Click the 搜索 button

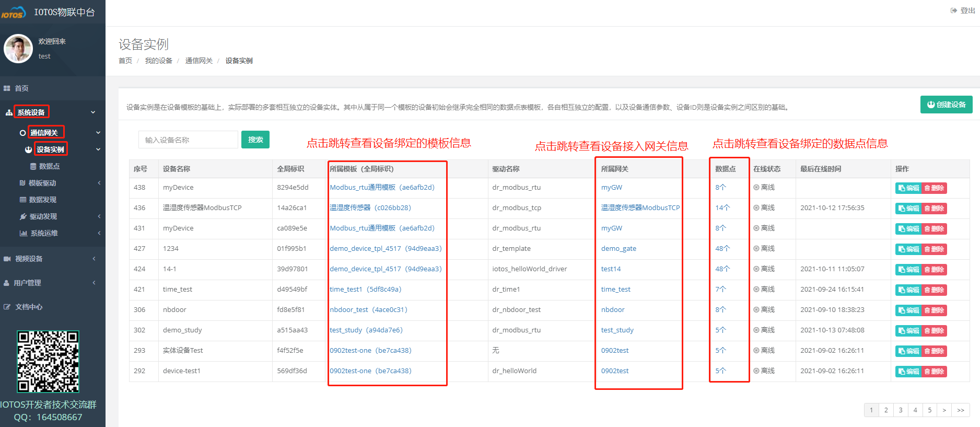255,140
